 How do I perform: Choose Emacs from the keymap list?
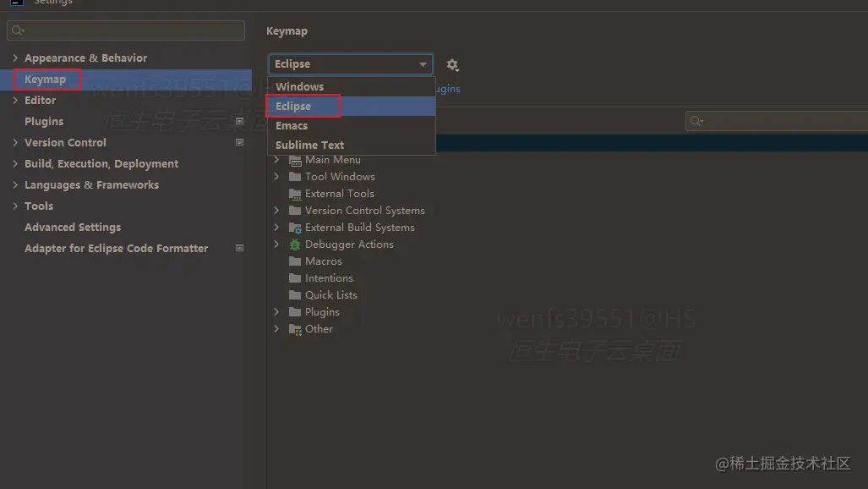[x=352, y=126]
